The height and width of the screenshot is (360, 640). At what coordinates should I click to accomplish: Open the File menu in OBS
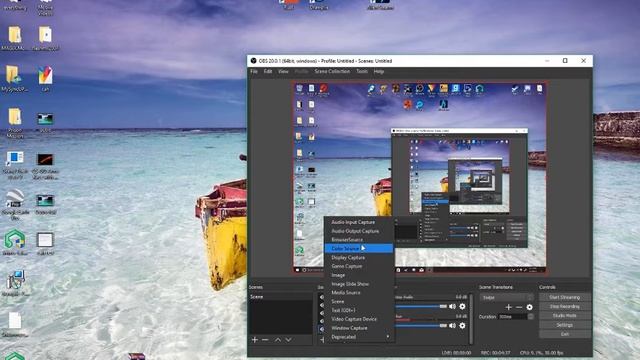click(x=254, y=71)
